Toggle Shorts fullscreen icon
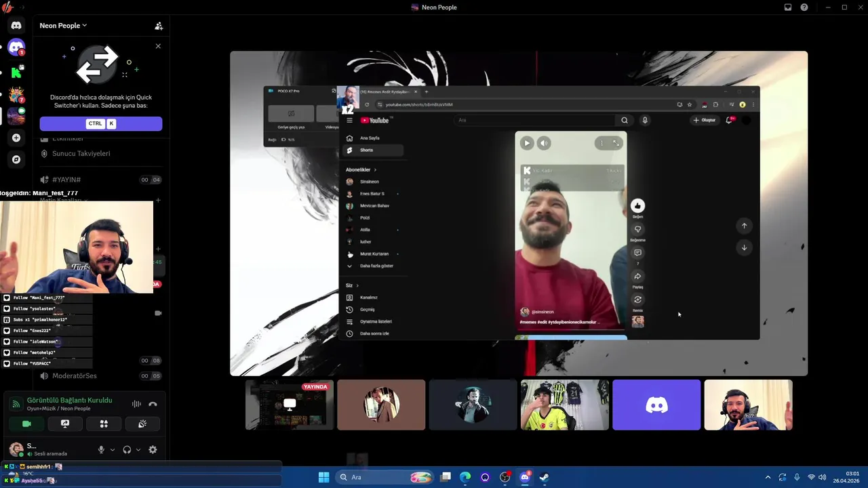The height and width of the screenshot is (488, 868). point(616,143)
